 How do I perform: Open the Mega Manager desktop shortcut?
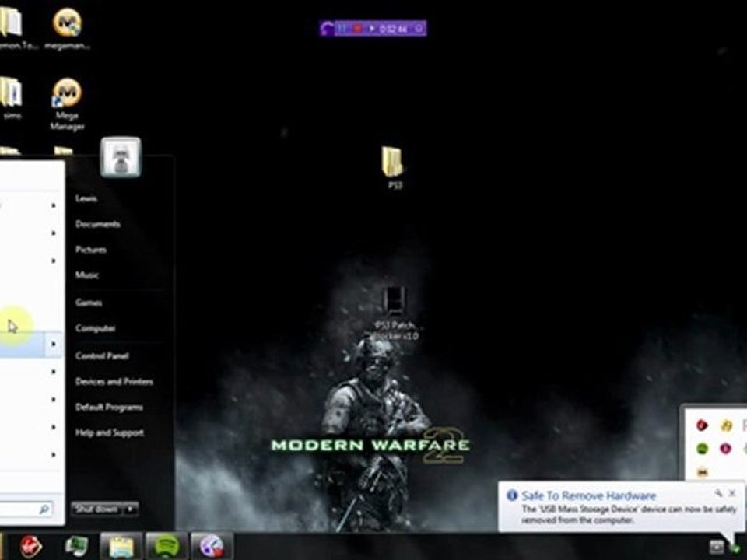point(67,103)
